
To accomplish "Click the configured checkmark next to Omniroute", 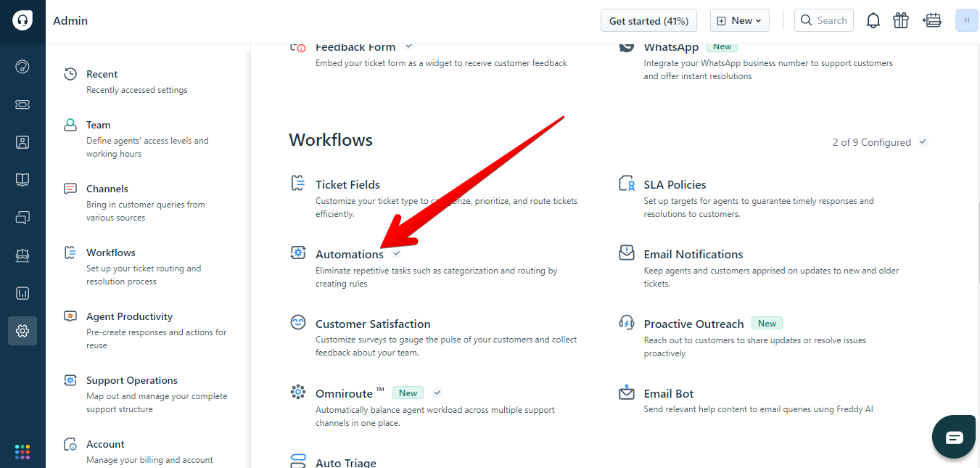I will pyautogui.click(x=437, y=393).
